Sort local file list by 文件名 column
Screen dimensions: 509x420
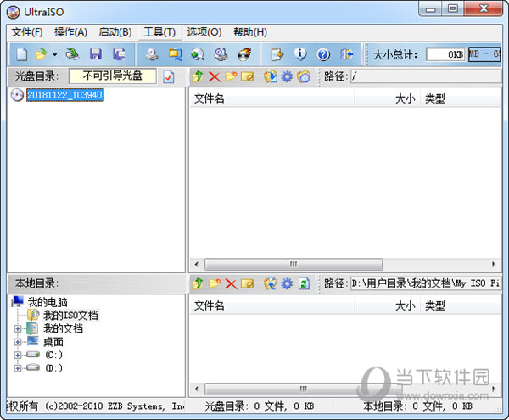tap(271, 305)
